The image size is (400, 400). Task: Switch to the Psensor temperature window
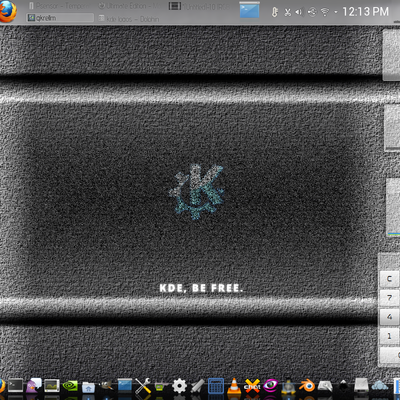(x=59, y=6)
